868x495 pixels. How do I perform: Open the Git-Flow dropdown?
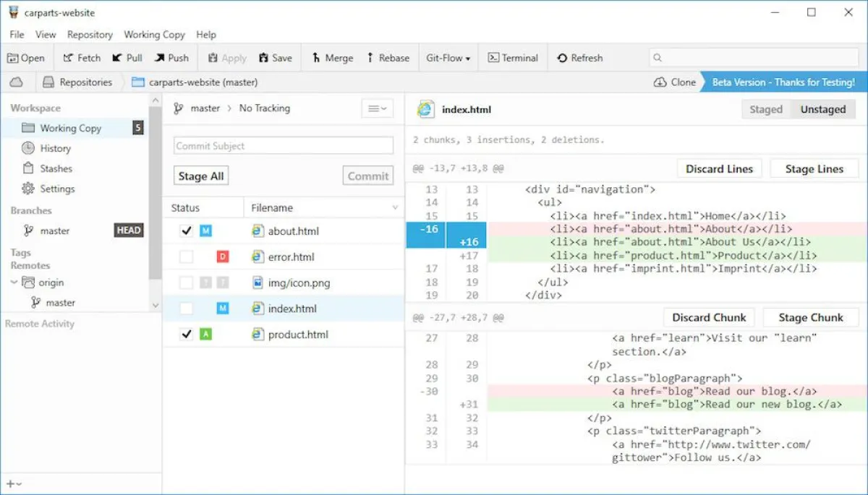448,58
